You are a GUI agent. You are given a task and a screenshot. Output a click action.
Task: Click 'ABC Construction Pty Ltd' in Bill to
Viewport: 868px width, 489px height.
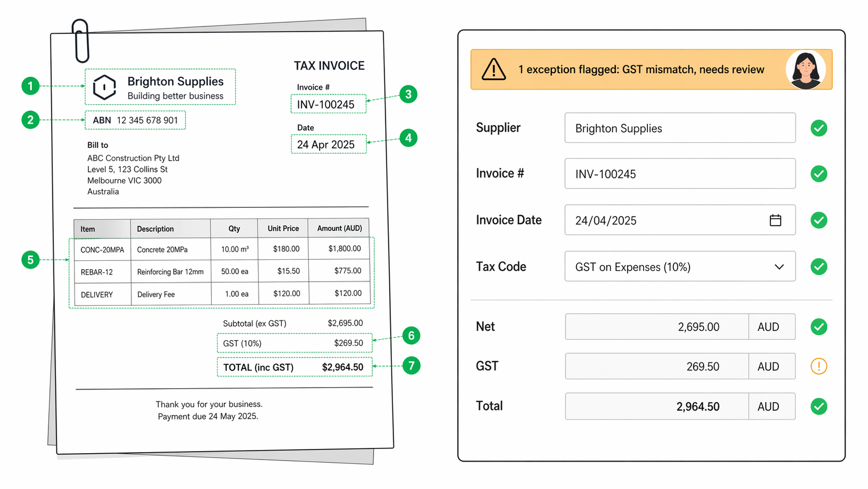pos(133,158)
